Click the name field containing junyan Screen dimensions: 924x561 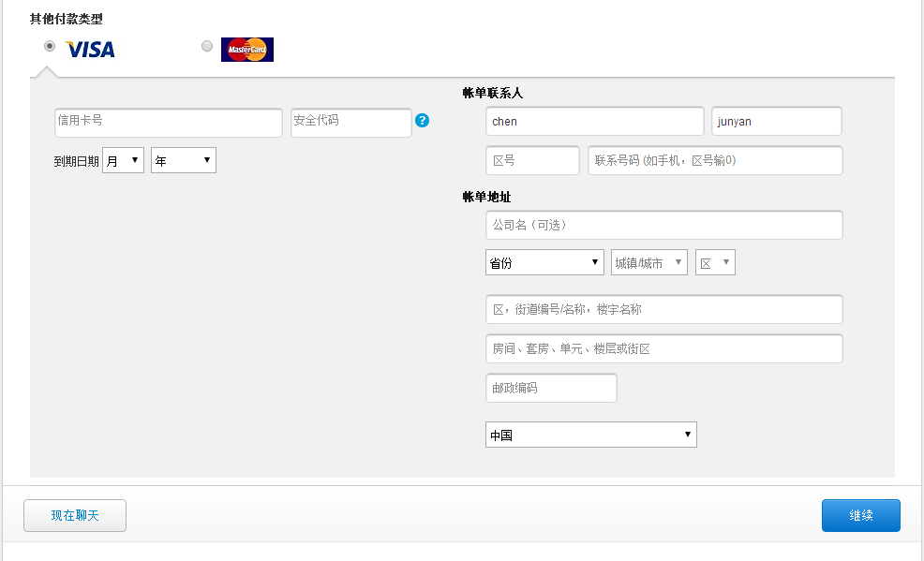coord(777,121)
